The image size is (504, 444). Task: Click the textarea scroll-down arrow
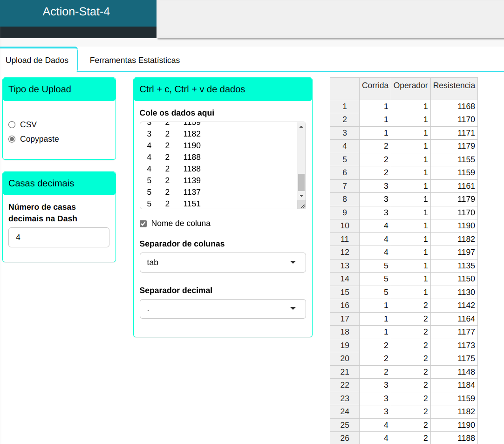click(x=301, y=196)
